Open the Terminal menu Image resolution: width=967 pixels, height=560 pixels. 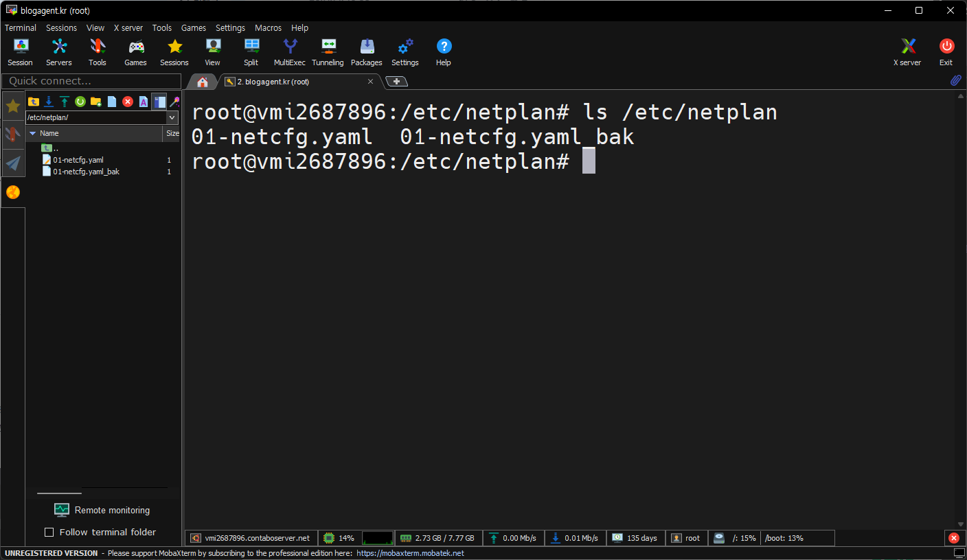pyautogui.click(x=21, y=28)
